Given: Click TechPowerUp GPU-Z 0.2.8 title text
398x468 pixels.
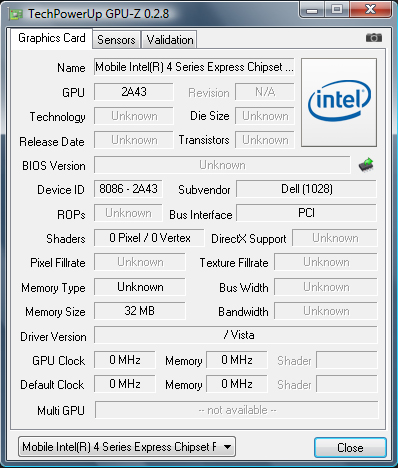Looking at the screenshot, I should 99,14.
